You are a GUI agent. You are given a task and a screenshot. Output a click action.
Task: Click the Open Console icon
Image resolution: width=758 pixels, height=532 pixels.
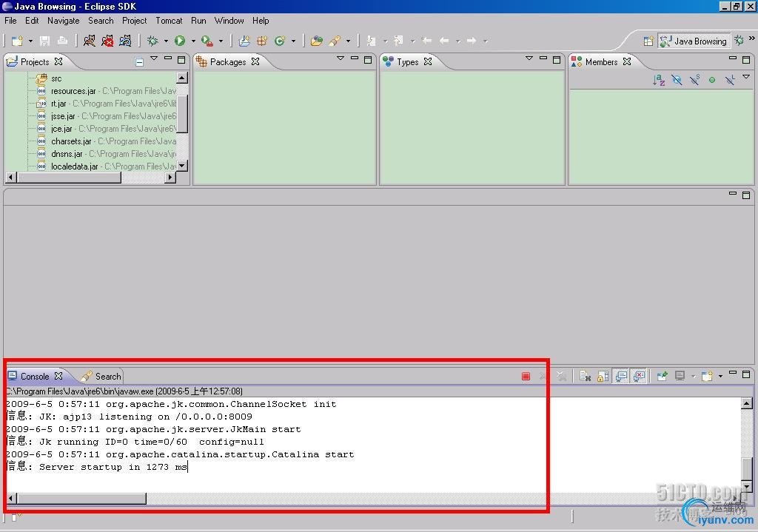pyautogui.click(x=707, y=376)
